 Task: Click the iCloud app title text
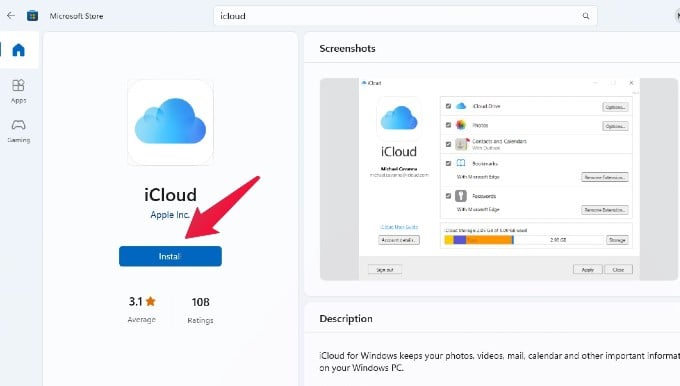pyautogui.click(x=170, y=195)
